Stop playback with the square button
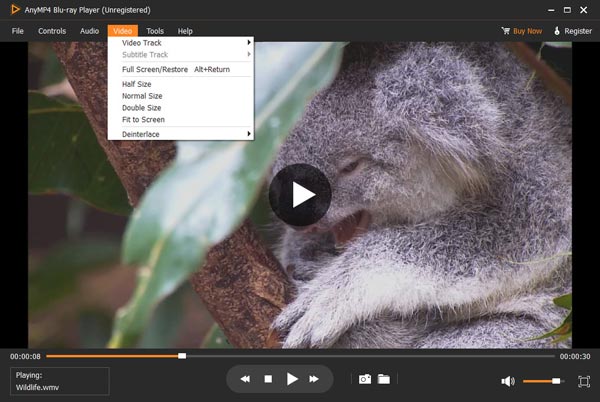 (268, 379)
